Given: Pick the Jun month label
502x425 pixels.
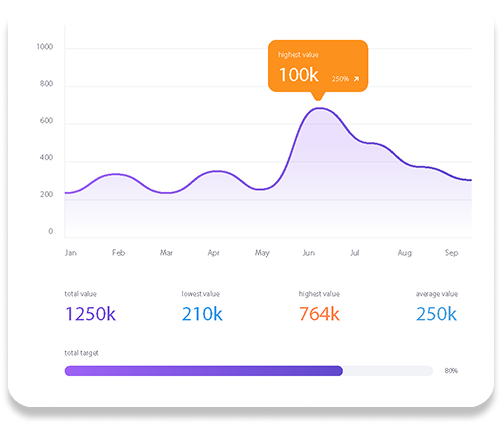Looking at the screenshot, I should pos(309,253).
